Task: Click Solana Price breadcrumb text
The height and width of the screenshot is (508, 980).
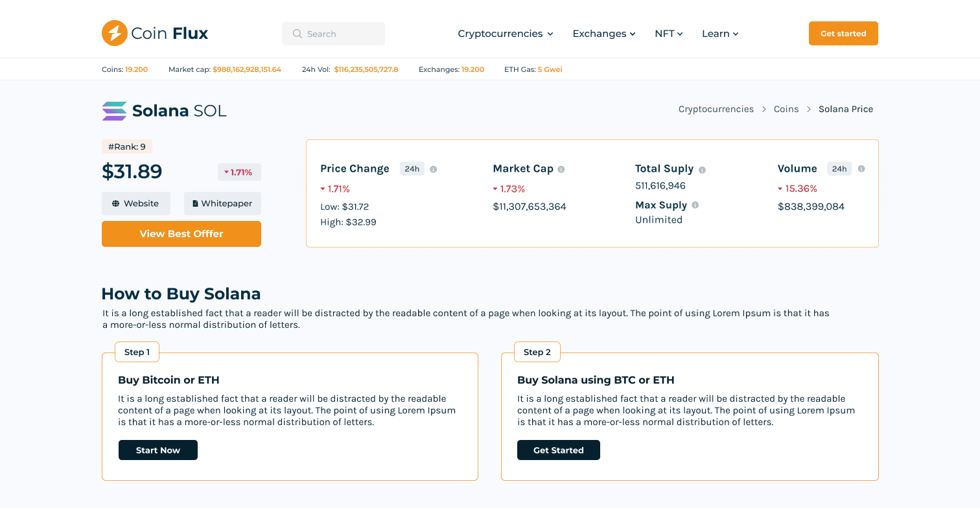Action: pos(846,109)
